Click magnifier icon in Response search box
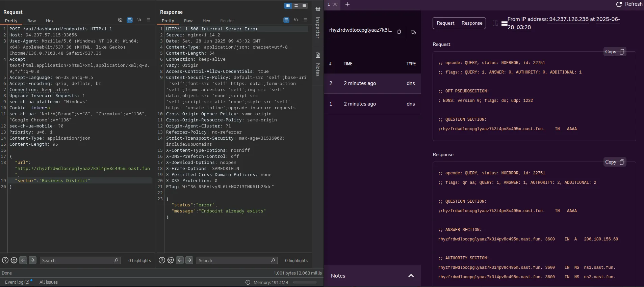Image resolution: width=644 pixels, height=287 pixels. point(273,260)
